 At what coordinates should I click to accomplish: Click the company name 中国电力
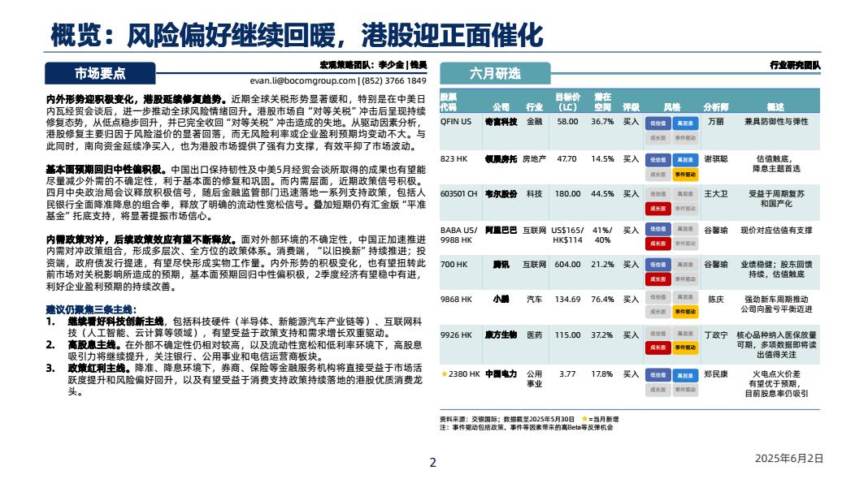point(501,374)
